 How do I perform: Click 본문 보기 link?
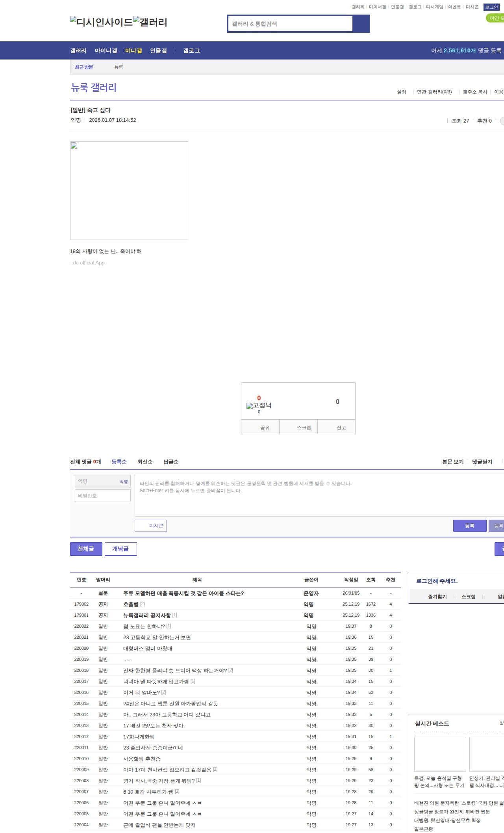point(453,462)
